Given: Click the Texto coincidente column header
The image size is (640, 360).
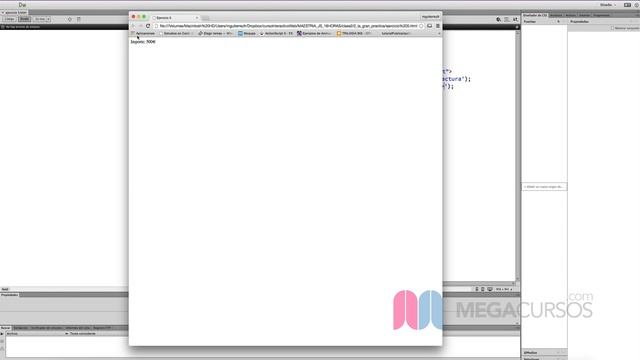Looking at the screenshot, I should [82, 333].
